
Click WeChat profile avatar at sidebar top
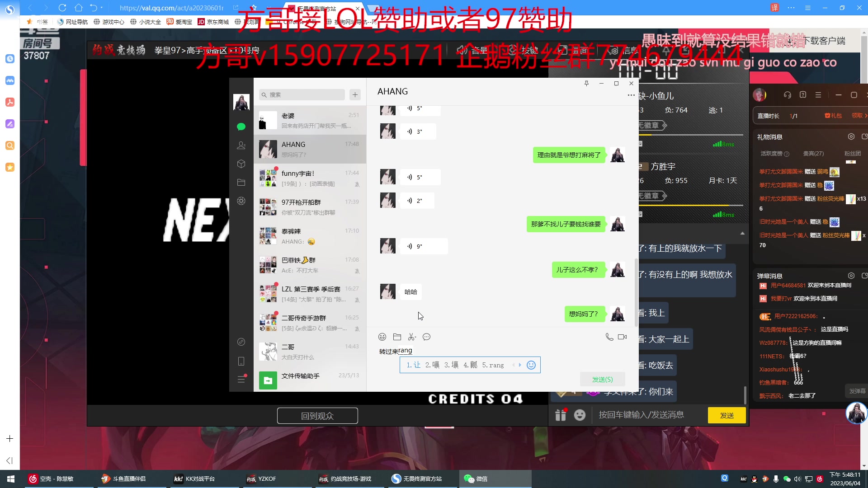(x=241, y=102)
